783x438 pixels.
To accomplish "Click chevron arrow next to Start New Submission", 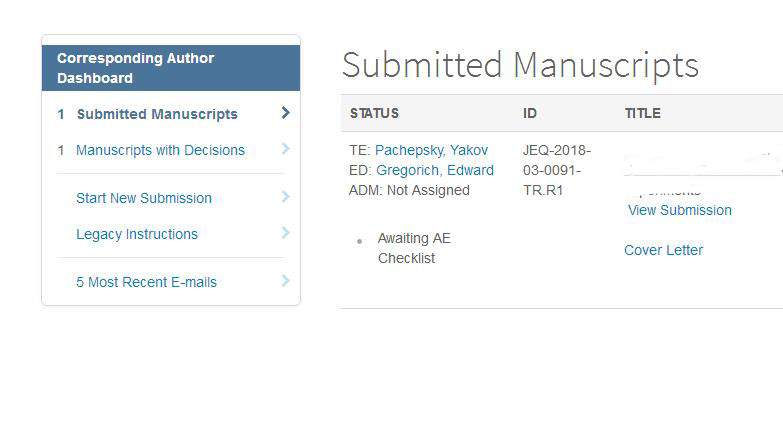I will coord(286,197).
